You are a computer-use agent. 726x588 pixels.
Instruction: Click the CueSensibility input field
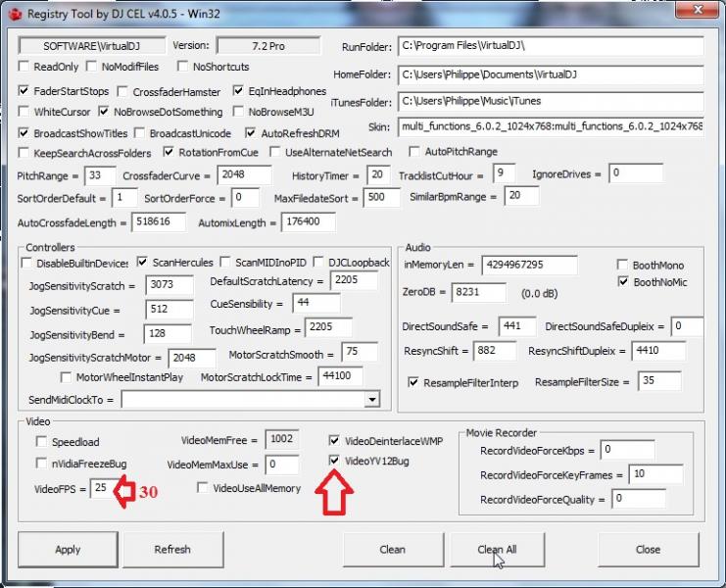point(316,303)
